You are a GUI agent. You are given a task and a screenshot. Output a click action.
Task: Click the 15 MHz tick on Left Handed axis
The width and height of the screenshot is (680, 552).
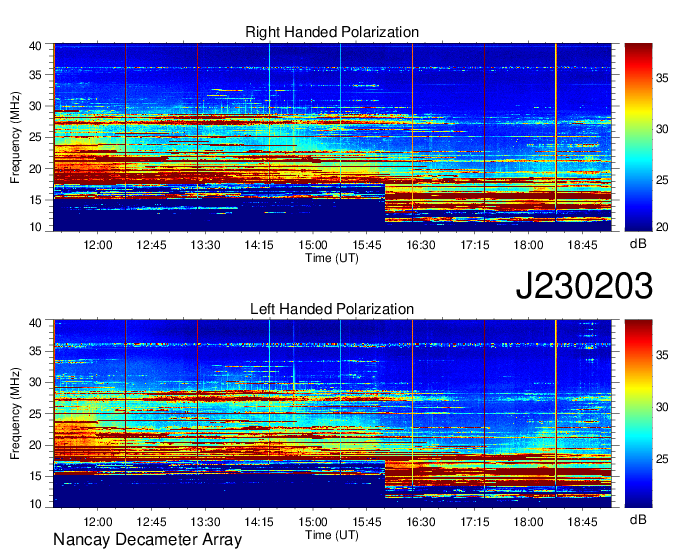pos(35,476)
